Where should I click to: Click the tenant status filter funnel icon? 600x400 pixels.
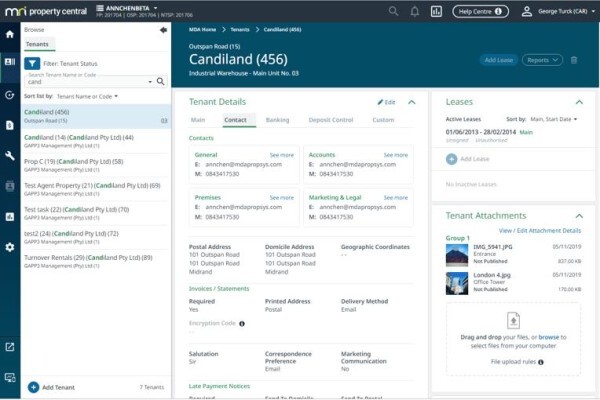point(32,64)
